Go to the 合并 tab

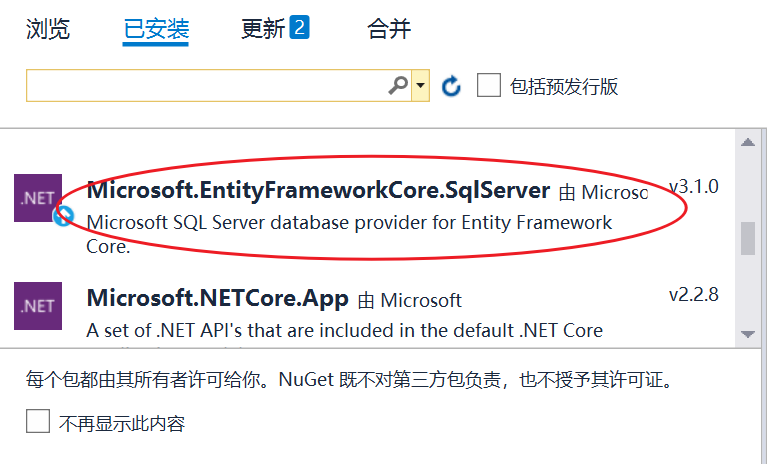coord(389,29)
